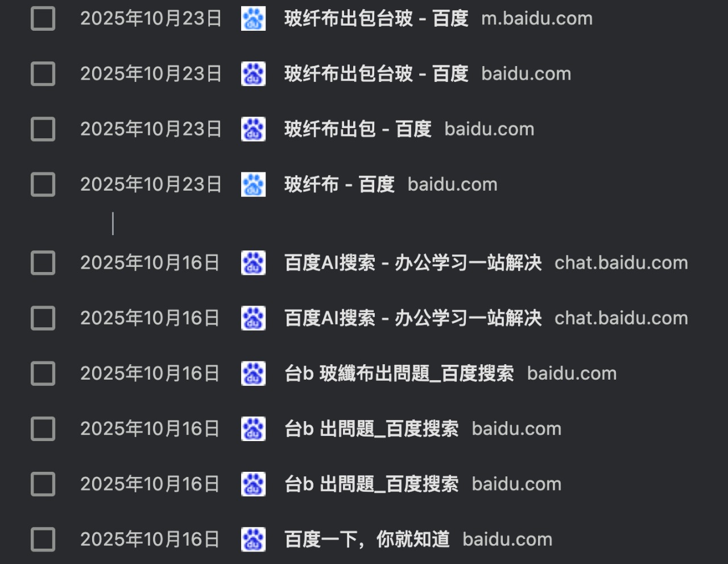Click Baidu icon beside 台b 玻纖布出問題_百度搜索
This screenshot has width=728, height=564.
click(x=253, y=373)
